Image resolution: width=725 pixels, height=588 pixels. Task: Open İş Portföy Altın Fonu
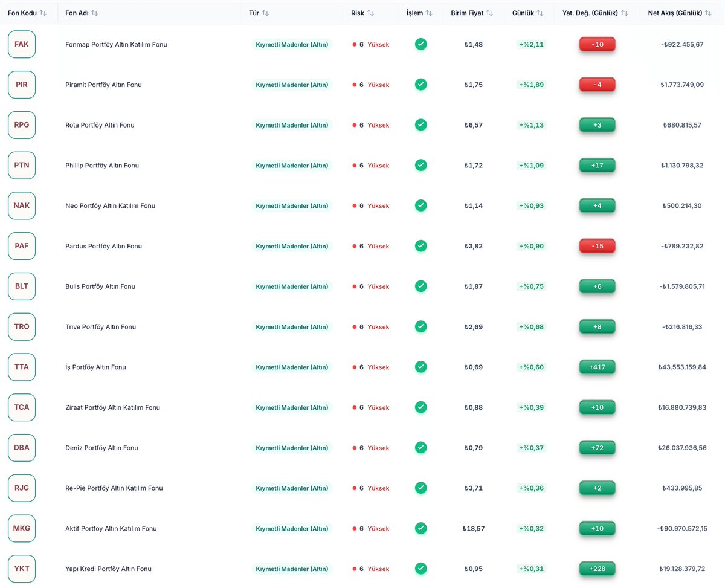(x=95, y=367)
